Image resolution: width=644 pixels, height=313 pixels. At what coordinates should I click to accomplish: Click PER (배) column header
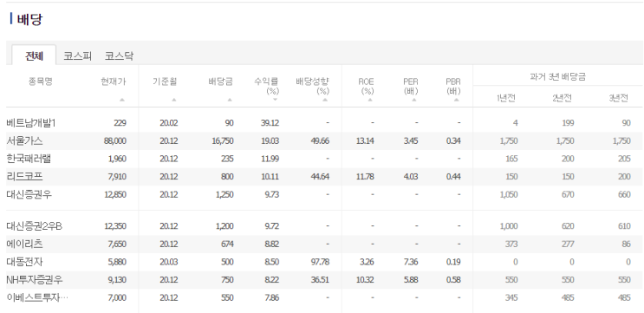tap(410, 86)
